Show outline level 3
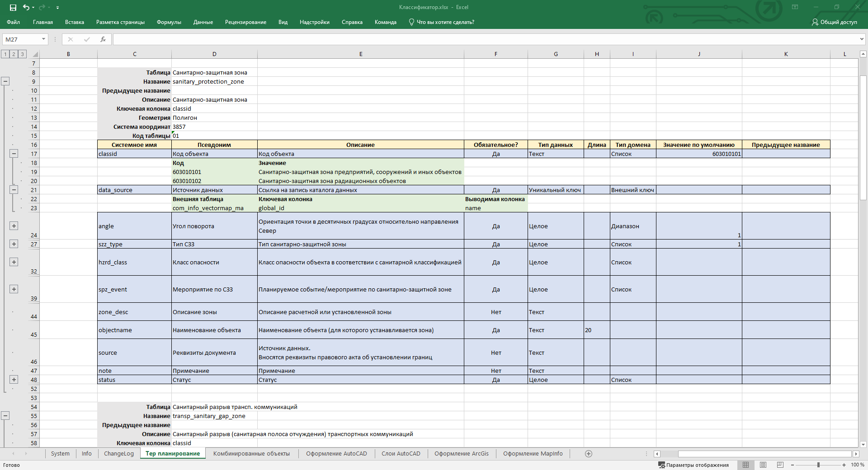Image resolution: width=868 pixels, height=470 pixels. click(23, 54)
